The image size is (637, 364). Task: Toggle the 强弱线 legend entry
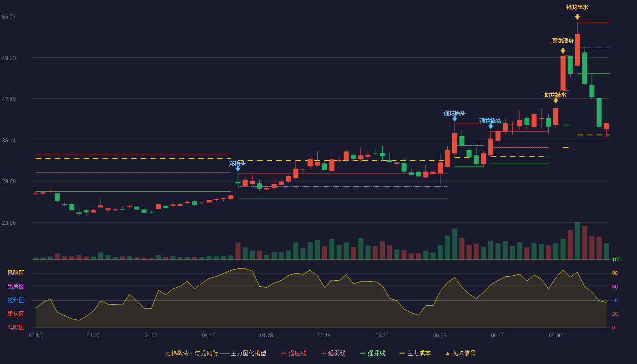coord(333,353)
